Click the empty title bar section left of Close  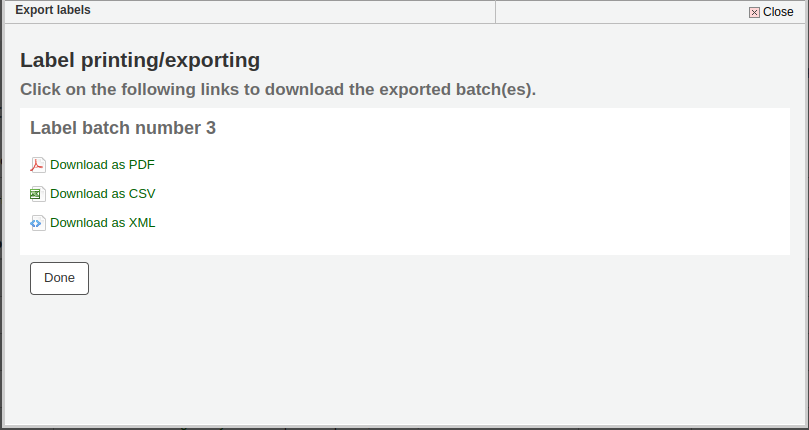coord(620,12)
